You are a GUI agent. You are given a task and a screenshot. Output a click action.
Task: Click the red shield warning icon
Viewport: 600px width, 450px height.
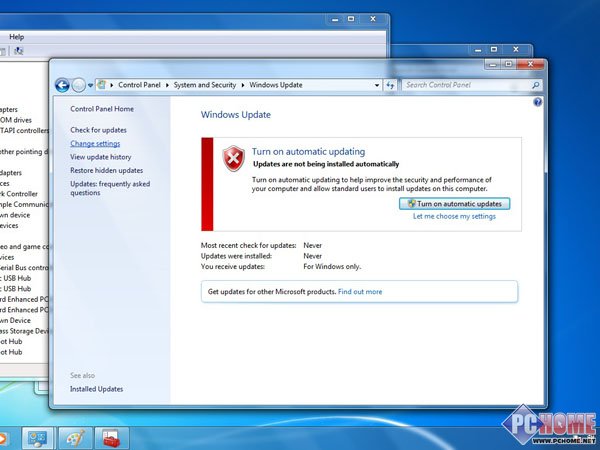(x=233, y=158)
